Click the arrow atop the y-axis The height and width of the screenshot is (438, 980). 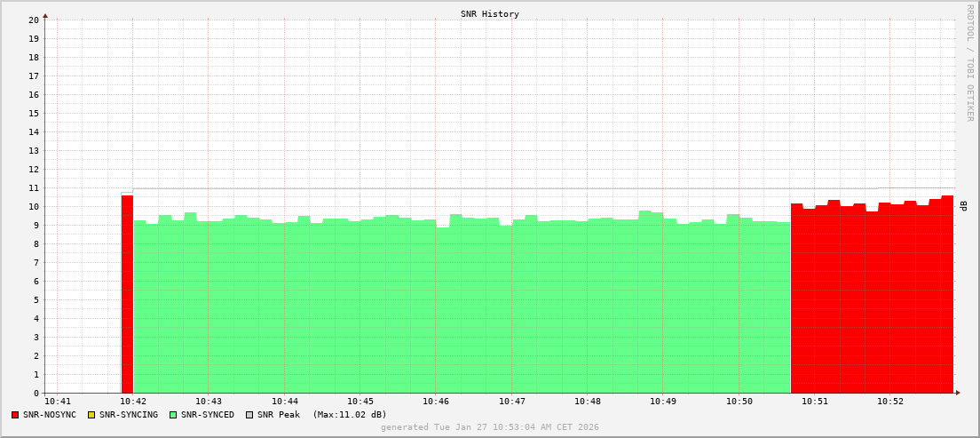(x=45, y=15)
